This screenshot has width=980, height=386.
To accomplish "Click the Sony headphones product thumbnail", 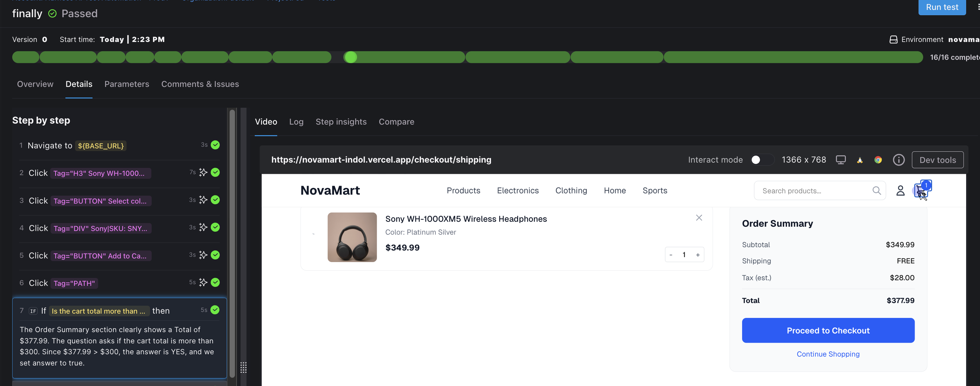I will [352, 237].
